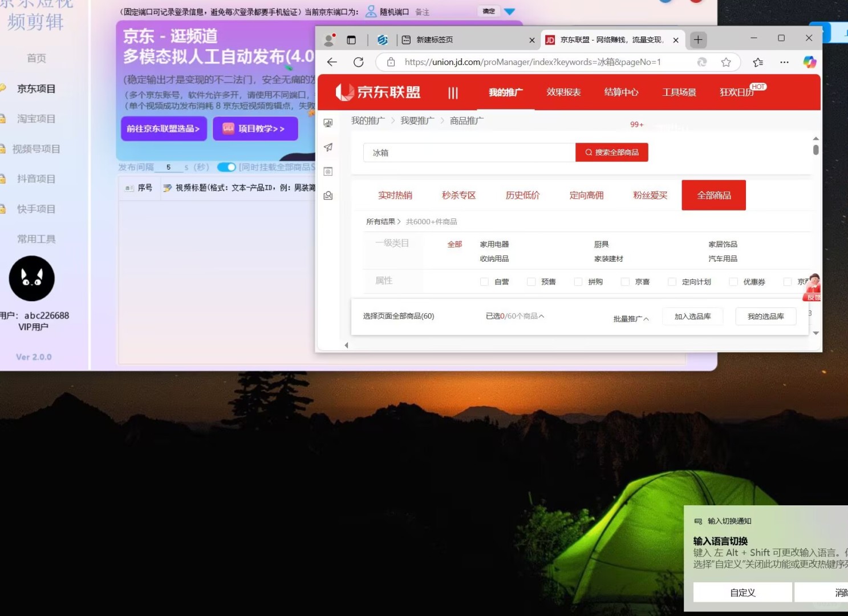Select all rows via 序号 header checkbox
This screenshot has height=616, width=848.
[129, 188]
